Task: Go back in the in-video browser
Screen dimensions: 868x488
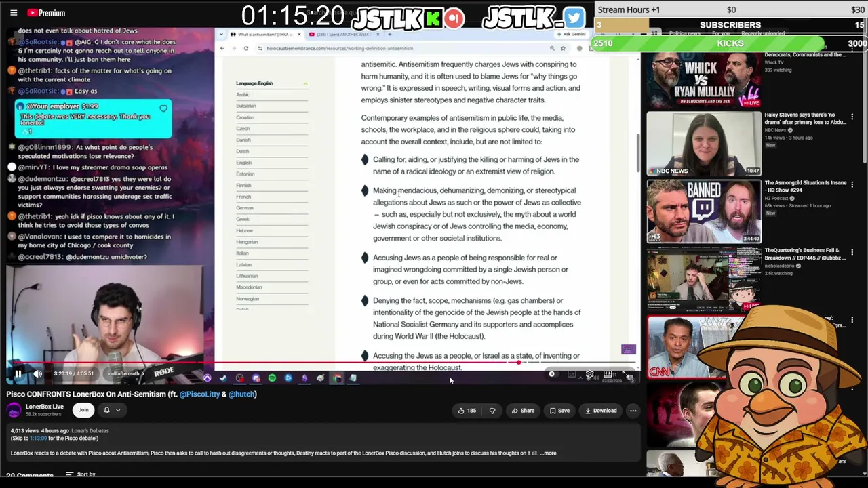Action: tap(222, 48)
